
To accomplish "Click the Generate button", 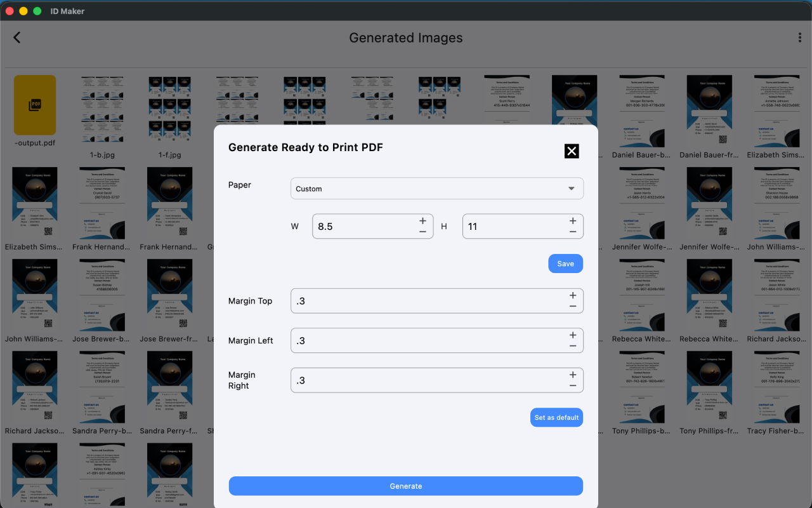I will tap(406, 486).
